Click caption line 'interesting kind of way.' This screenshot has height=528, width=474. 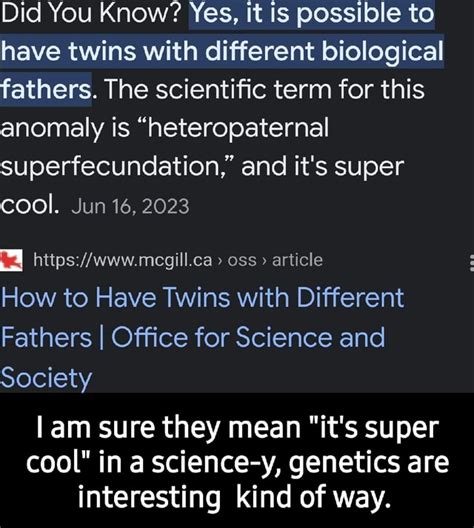[234, 498]
